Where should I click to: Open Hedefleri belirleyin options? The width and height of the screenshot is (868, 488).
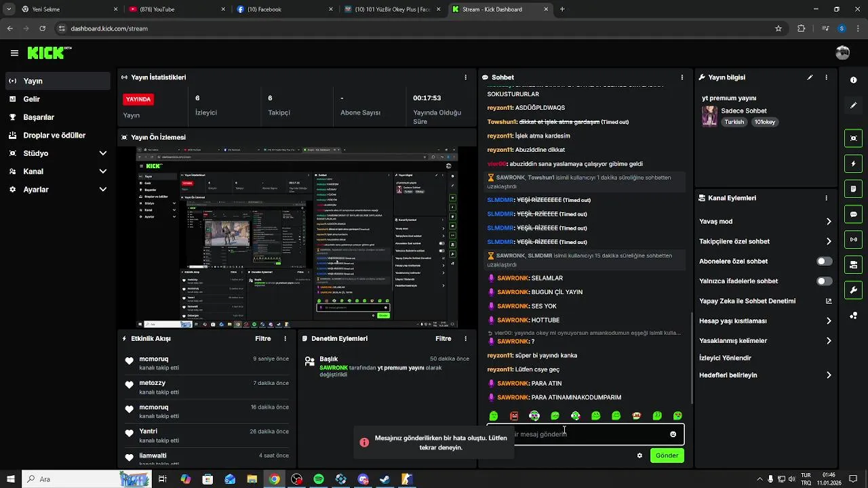click(x=766, y=375)
